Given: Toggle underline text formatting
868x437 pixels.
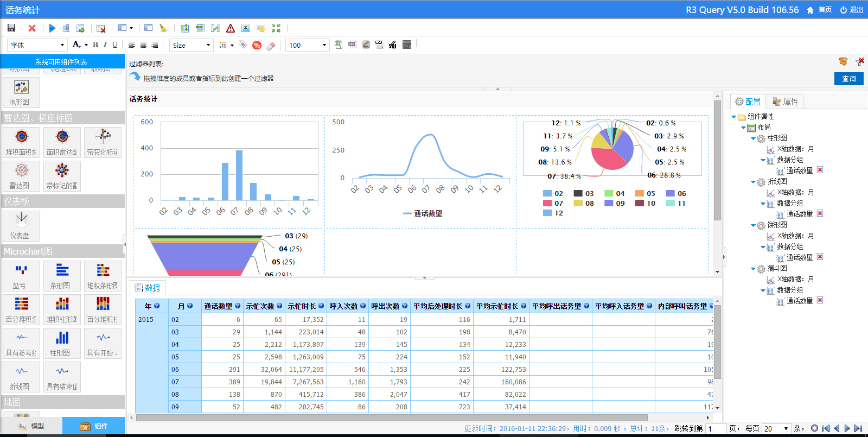Looking at the screenshot, I should pos(114,45).
